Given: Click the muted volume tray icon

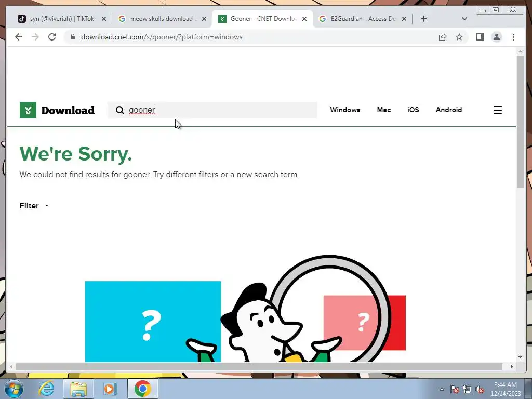Looking at the screenshot, I should pyautogui.click(x=480, y=389).
